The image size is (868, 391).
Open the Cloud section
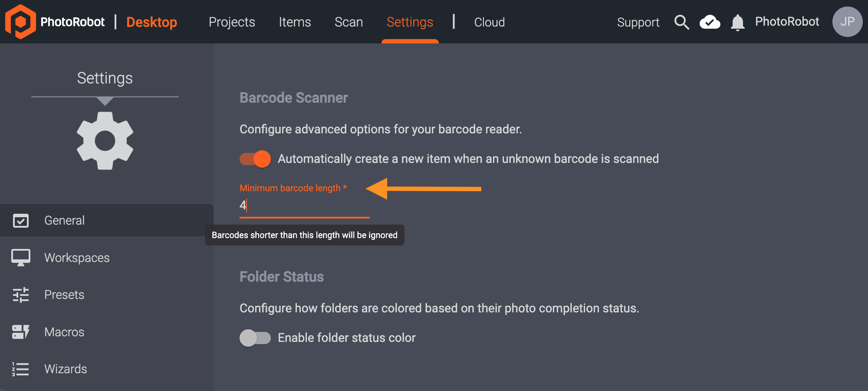coord(489,22)
